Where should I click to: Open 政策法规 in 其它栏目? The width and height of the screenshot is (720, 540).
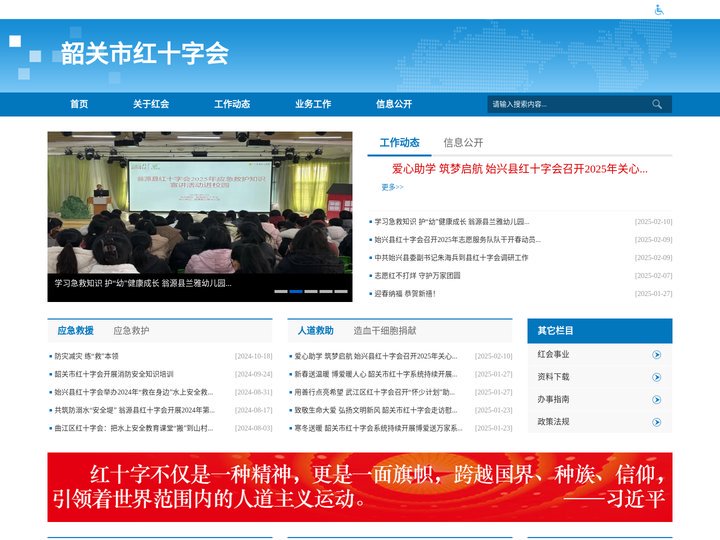pyautogui.click(x=553, y=422)
